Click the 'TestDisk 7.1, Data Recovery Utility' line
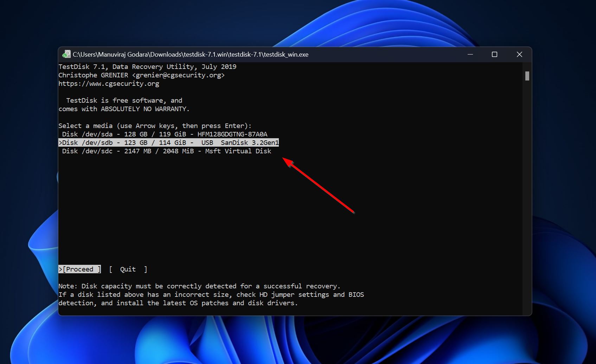The height and width of the screenshot is (364, 596). pos(147,67)
